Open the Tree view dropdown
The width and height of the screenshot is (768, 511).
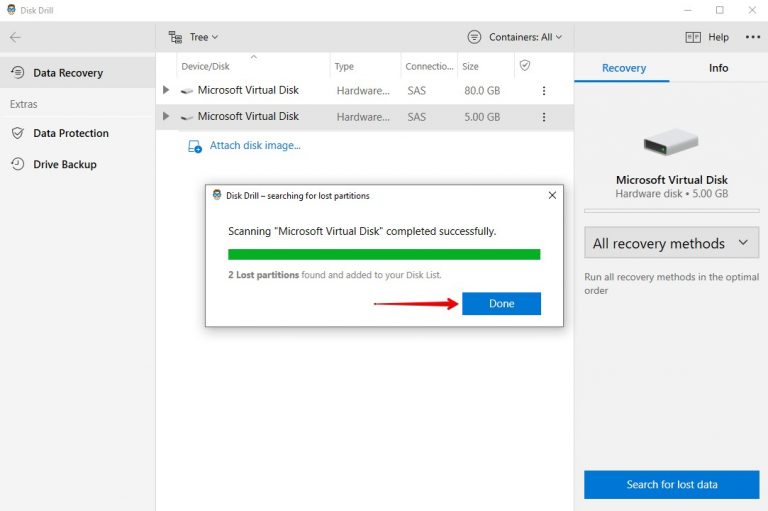click(194, 37)
